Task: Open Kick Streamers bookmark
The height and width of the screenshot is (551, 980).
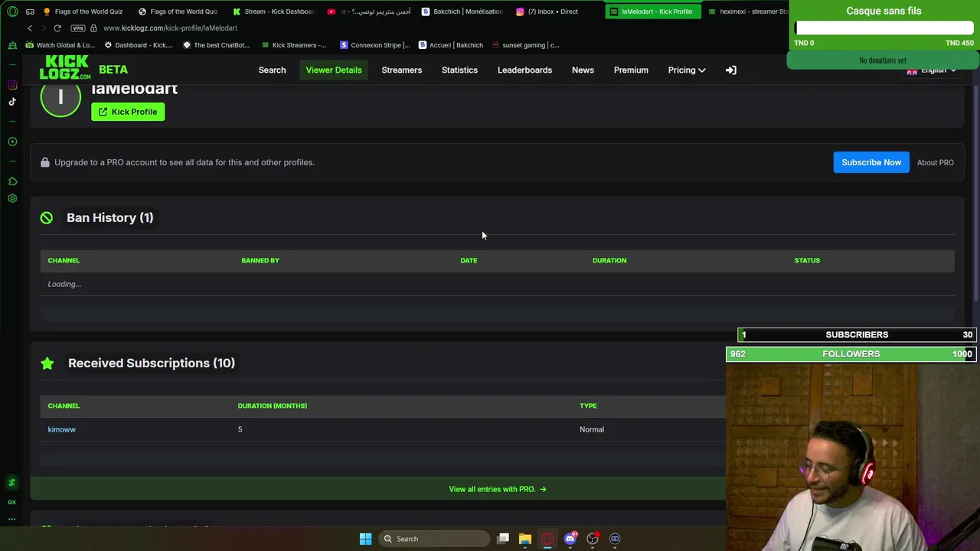Action: (294, 45)
